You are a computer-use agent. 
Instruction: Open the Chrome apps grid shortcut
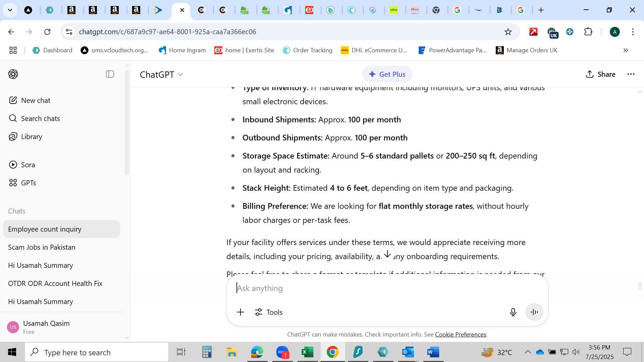pos(13,50)
